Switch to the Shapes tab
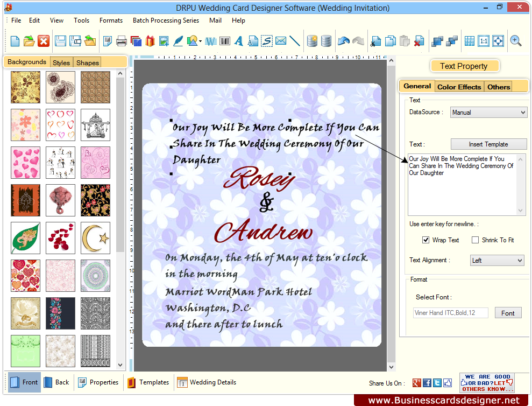 88,62
